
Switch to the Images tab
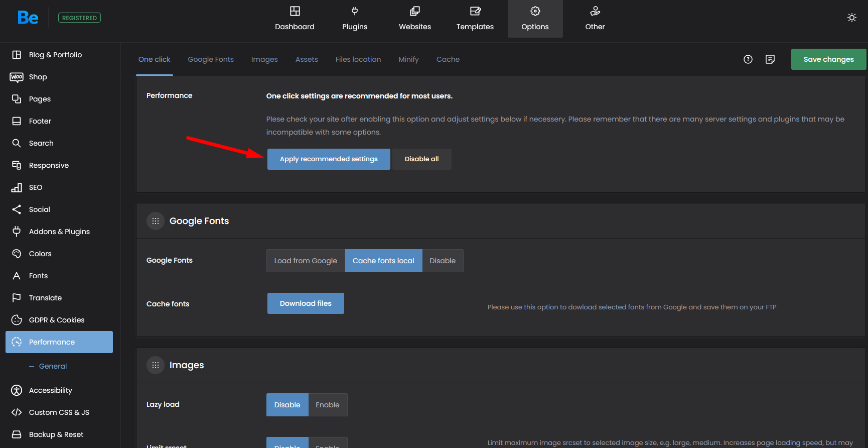[264, 59]
